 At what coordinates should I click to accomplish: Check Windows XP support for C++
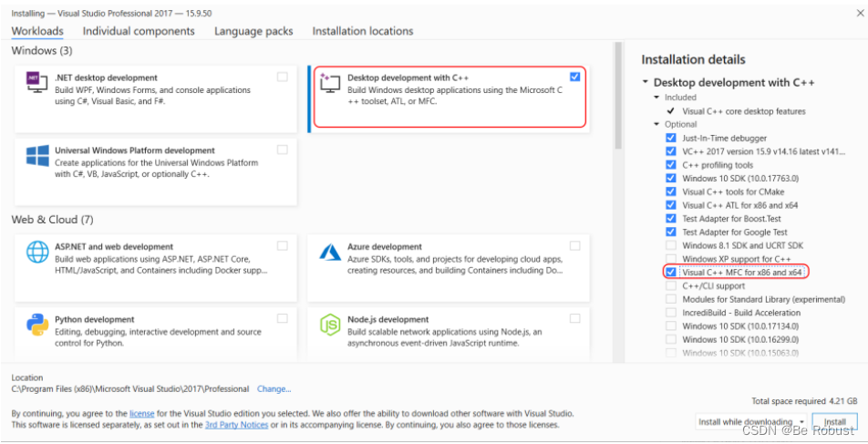pos(671,259)
